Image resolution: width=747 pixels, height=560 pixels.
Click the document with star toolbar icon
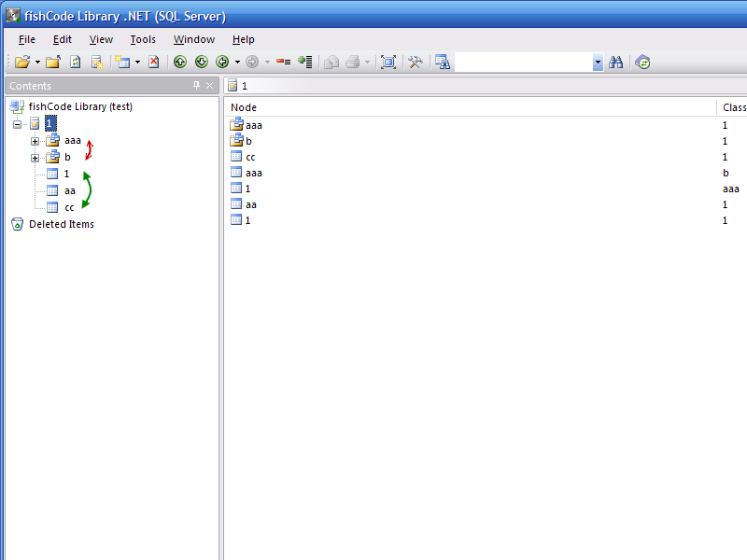(98, 62)
